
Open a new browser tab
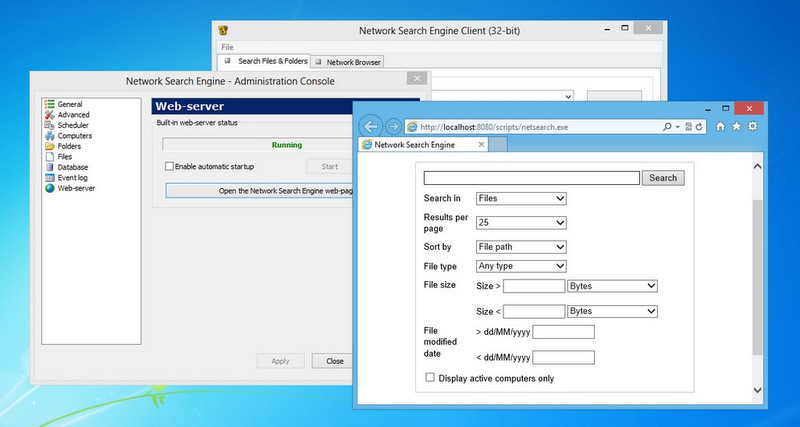coord(498,145)
